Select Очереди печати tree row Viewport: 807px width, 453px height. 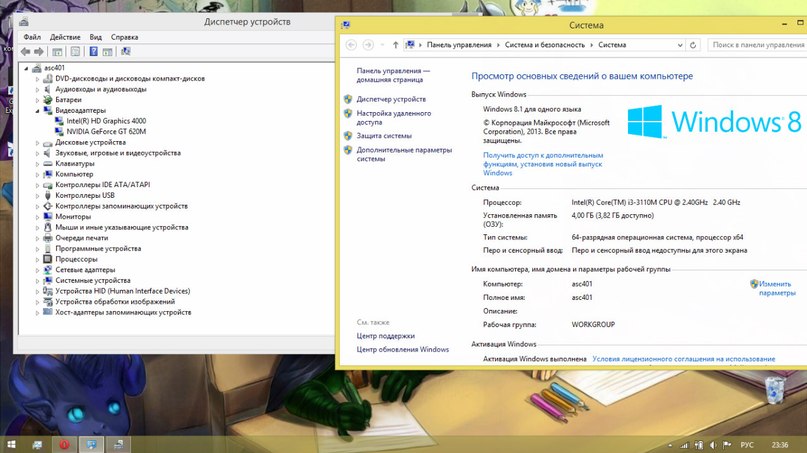pyautogui.click(x=81, y=238)
